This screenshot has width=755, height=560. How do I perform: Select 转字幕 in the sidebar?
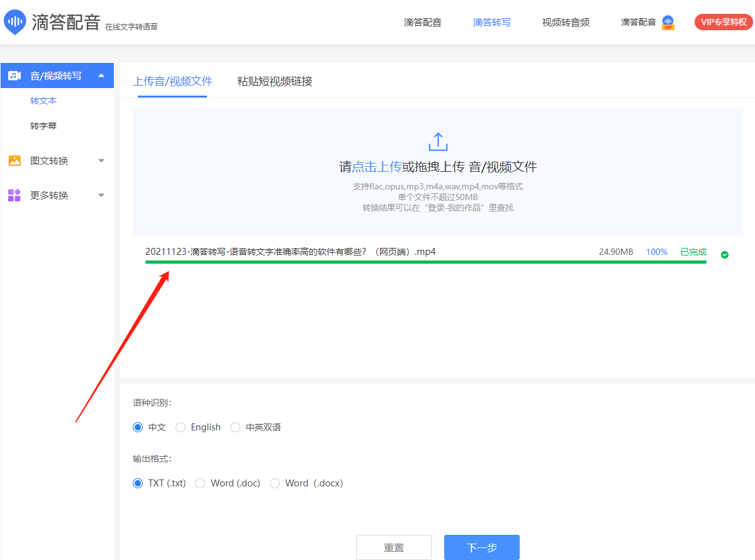click(43, 126)
